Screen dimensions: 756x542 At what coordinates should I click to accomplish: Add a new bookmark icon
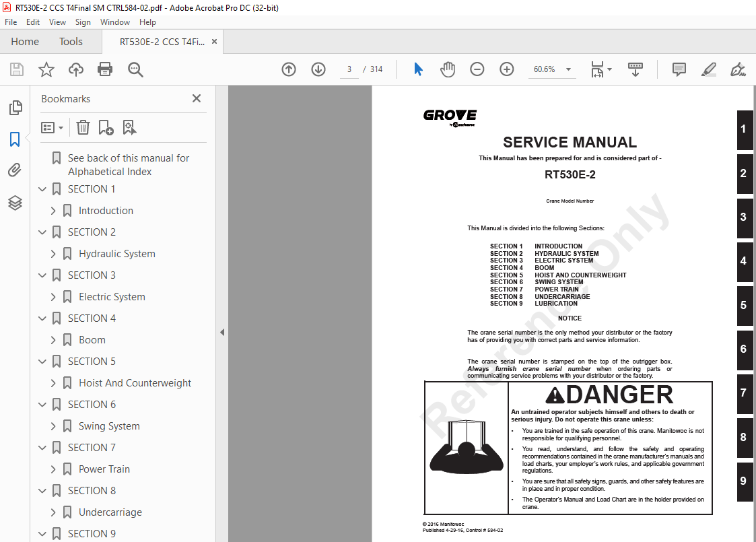(106, 127)
